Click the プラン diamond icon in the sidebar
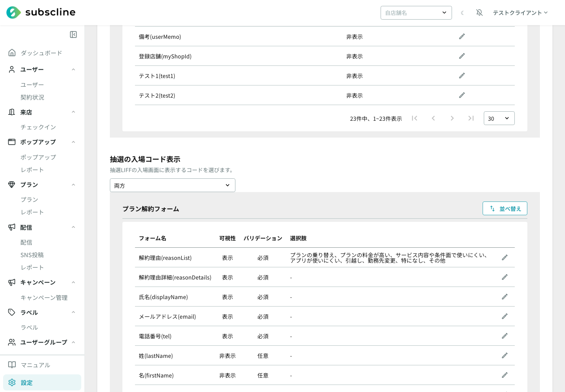The image size is (565, 392). 12,185
